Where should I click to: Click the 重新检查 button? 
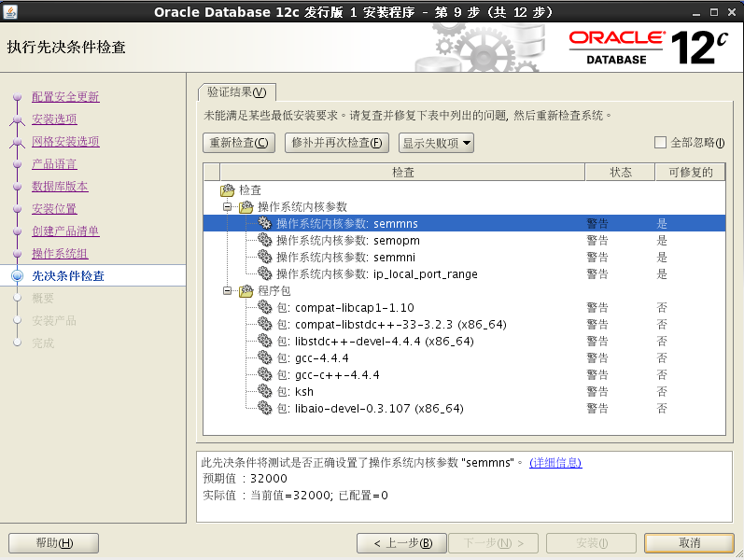[239, 143]
